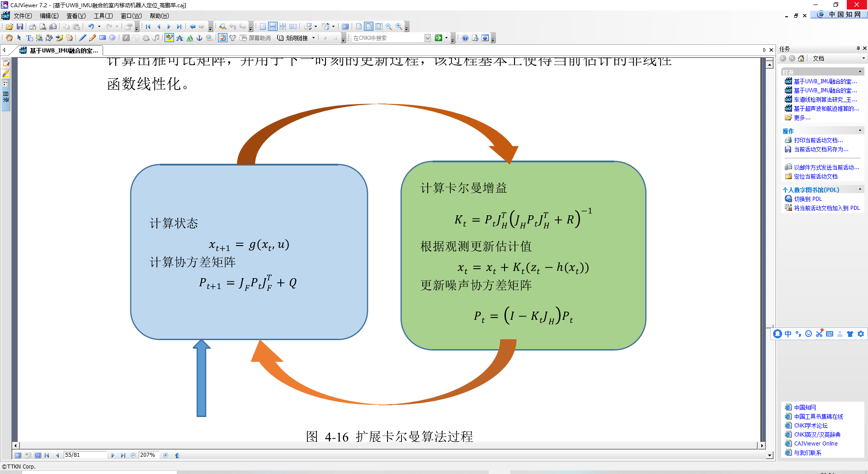Toggle facing pages layout in status bar
The height and width of the screenshot is (474, 868).
pyautogui.click(x=38, y=455)
